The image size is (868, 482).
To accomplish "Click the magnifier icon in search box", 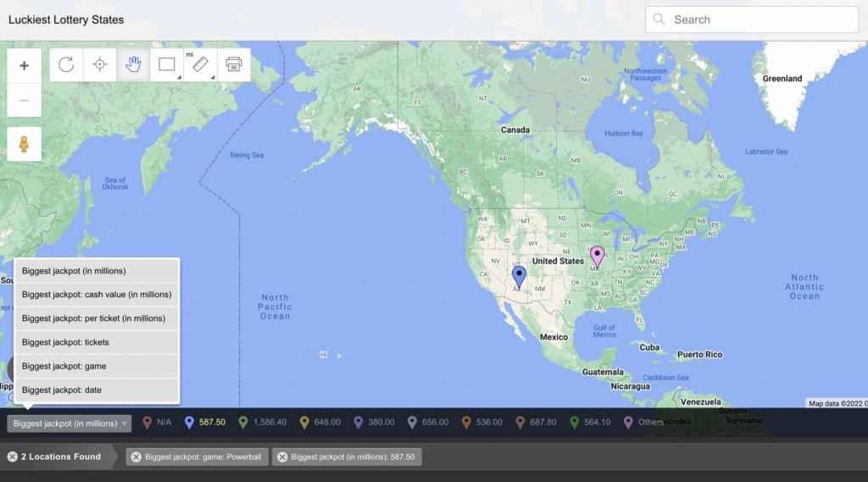I will pyautogui.click(x=658, y=19).
